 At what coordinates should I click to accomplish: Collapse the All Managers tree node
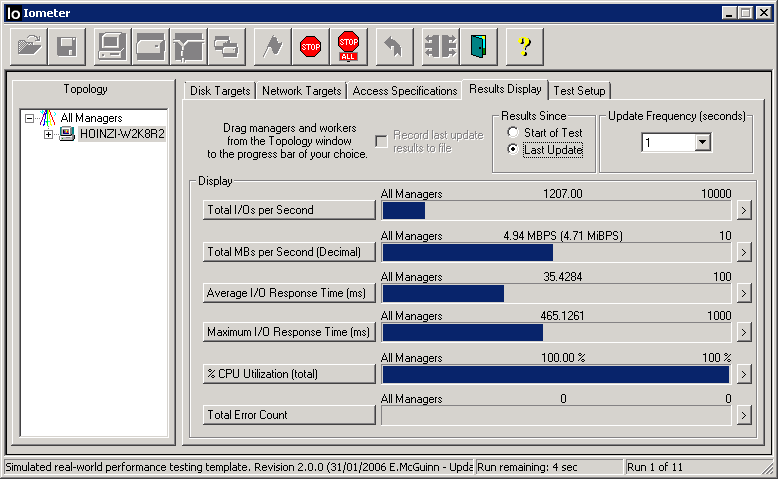29,118
